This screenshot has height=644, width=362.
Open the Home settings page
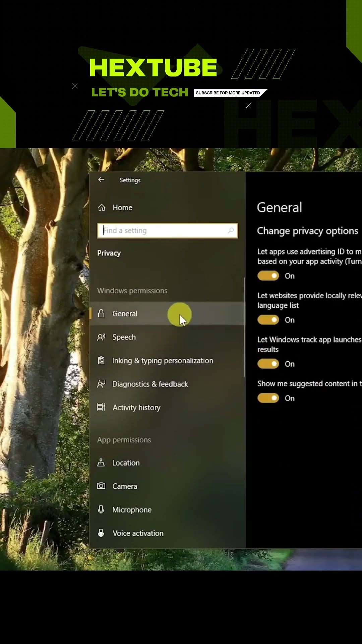[167, 208]
